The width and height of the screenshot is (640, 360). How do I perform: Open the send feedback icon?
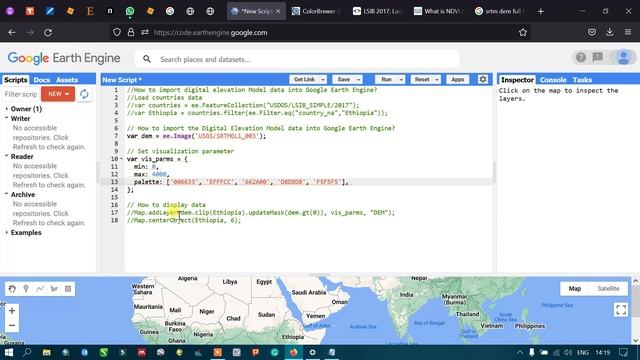tap(598, 58)
